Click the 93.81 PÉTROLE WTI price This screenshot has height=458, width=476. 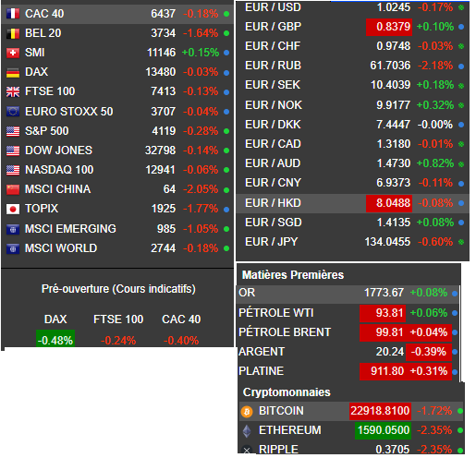tap(383, 313)
